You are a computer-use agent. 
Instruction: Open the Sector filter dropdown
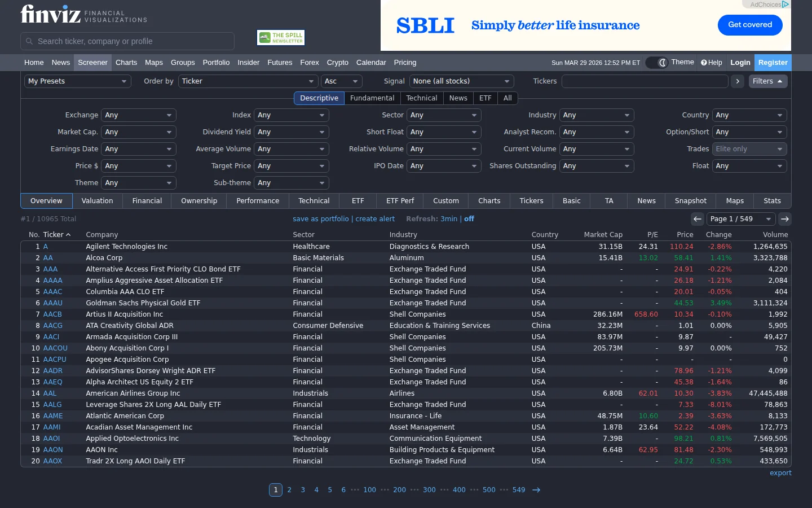point(443,115)
